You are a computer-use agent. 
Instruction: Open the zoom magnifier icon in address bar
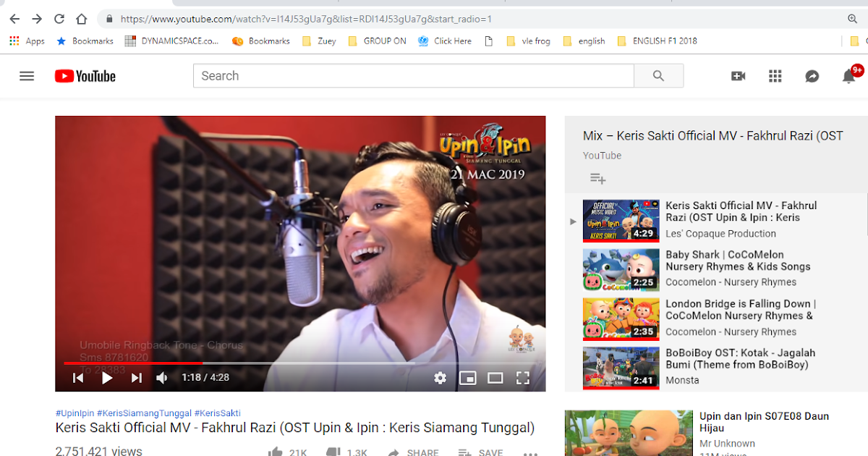(x=852, y=19)
